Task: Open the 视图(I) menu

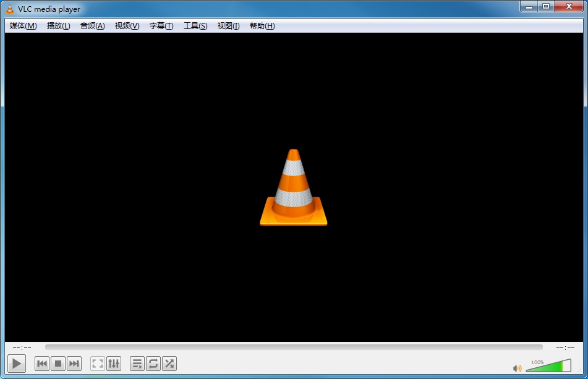Action: coord(228,26)
